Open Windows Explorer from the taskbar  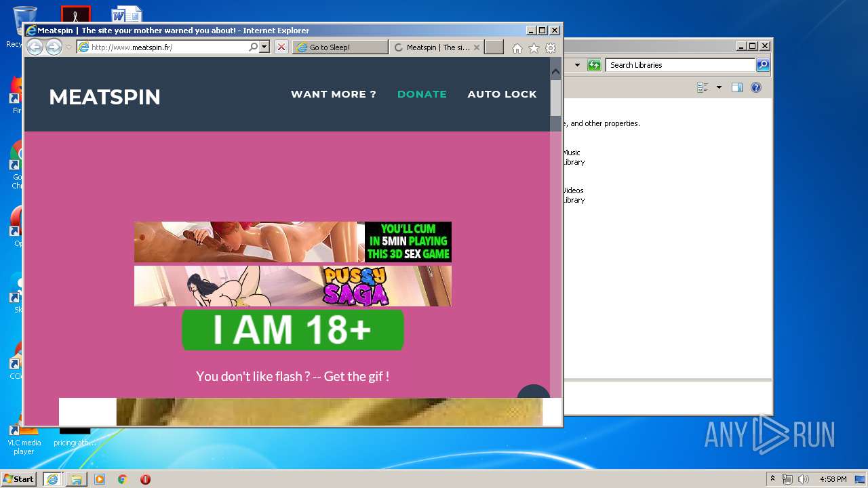click(76, 479)
